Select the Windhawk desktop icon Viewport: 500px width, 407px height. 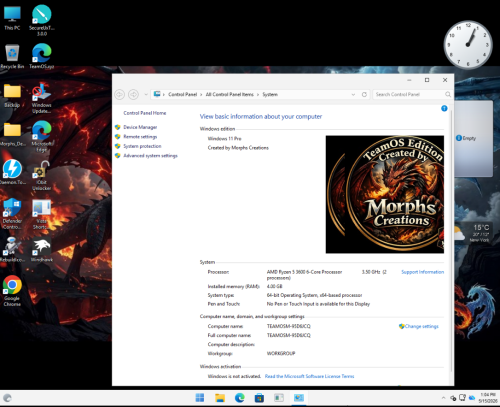coord(42,249)
